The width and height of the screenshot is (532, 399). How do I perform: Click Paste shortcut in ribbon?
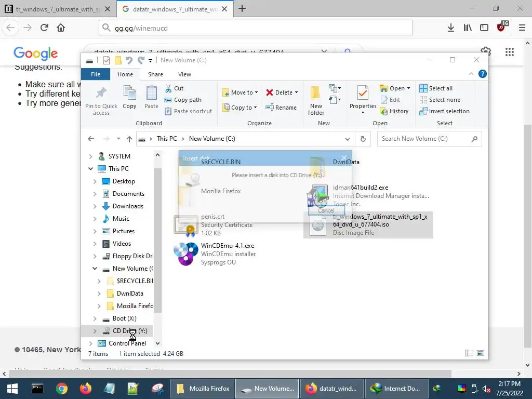point(188,111)
